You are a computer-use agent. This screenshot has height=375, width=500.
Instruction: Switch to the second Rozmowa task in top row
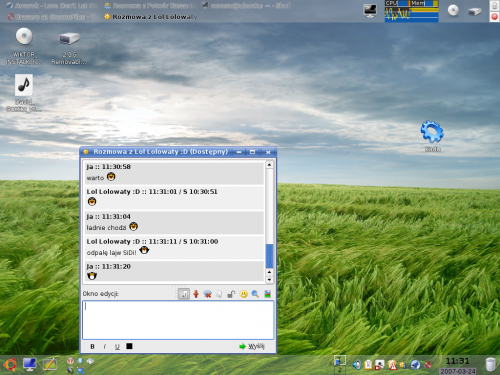(x=150, y=6)
